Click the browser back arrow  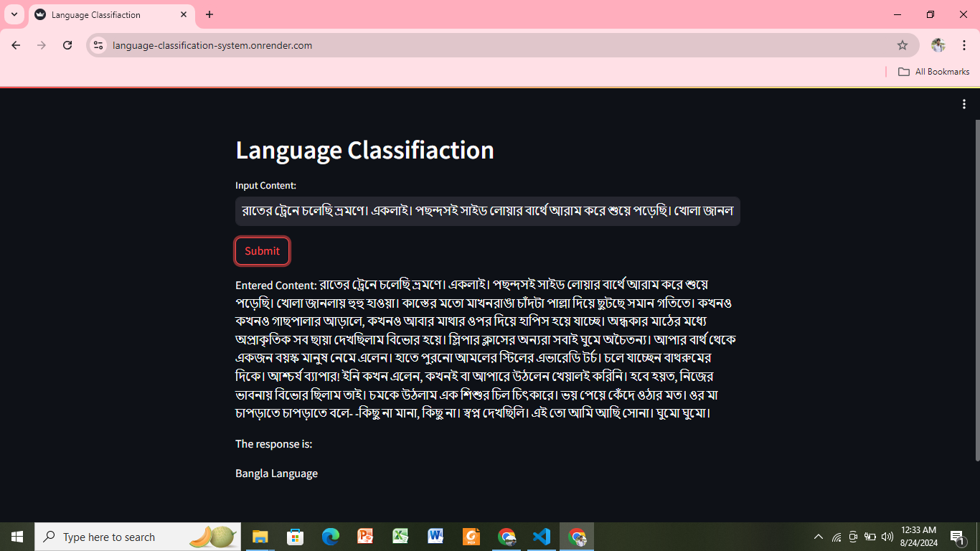click(16, 44)
